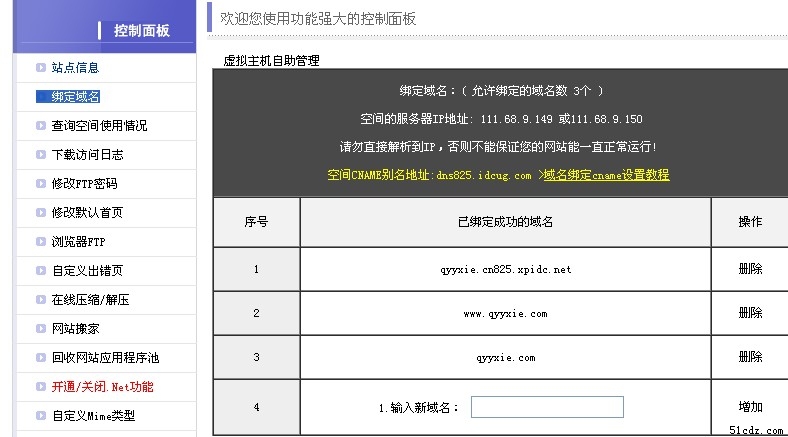Click domain text www.qyyxie.com
788x437 pixels.
coord(506,314)
